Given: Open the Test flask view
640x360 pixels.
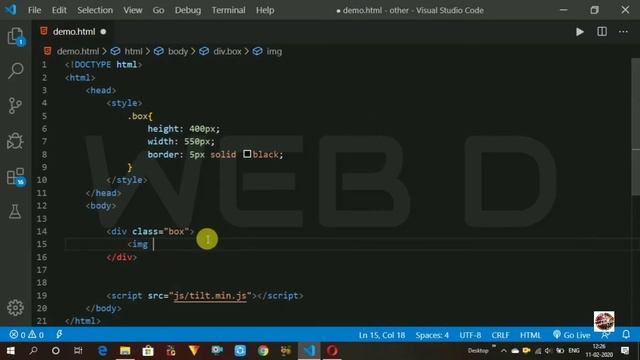Looking at the screenshot, I should 16,211.
